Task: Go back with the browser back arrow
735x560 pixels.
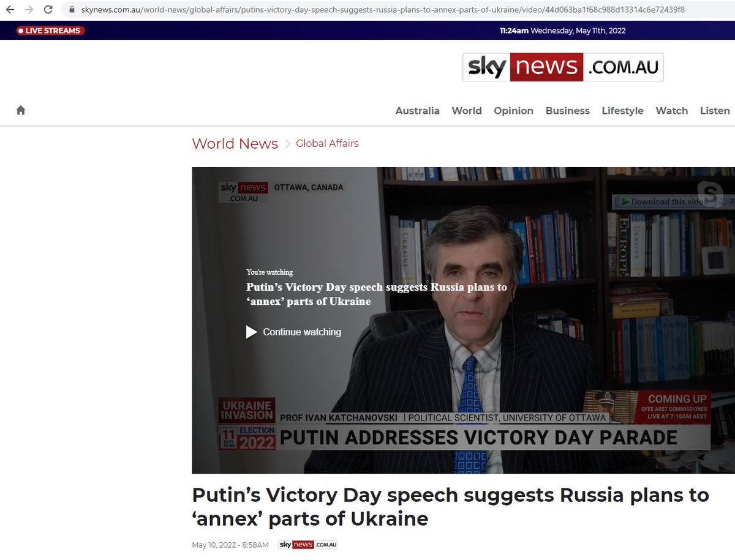Action: (10, 10)
